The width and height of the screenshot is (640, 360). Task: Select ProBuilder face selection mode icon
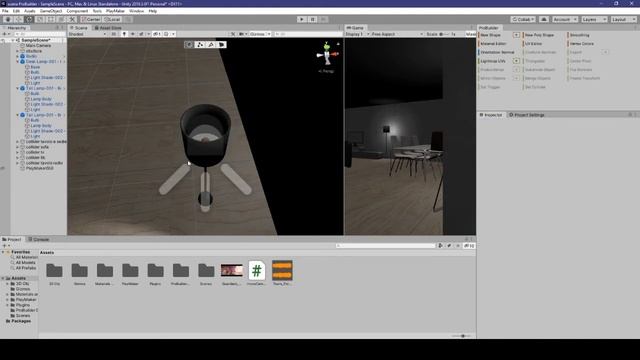tap(222, 44)
